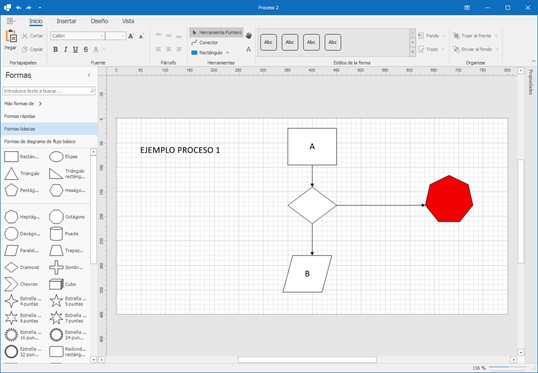This screenshot has width=538, height=373.
Task: Toggle italic formatting
Action: click(66, 49)
